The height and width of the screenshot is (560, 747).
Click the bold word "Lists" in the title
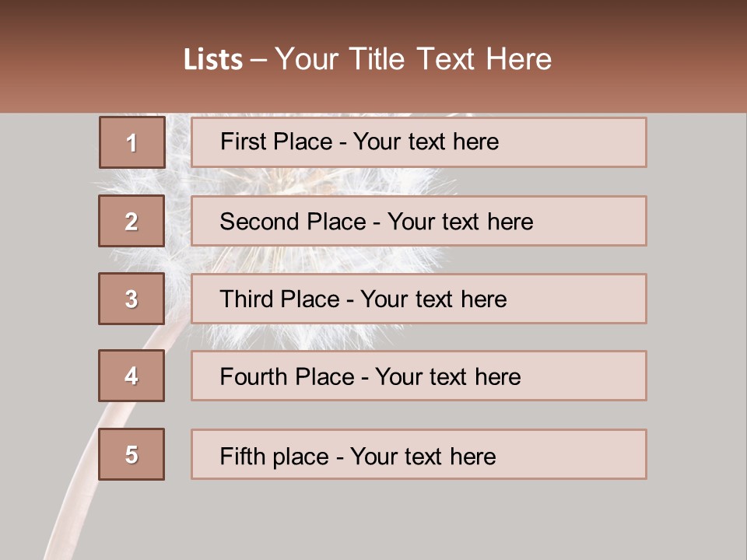pyautogui.click(x=212, y=60)
